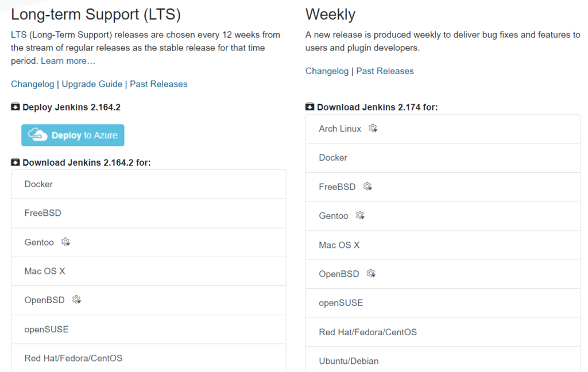This screenshot has width=588, height=372.
Task: Select Mac OS X in LTS list
Action: [x=149, y=271]
